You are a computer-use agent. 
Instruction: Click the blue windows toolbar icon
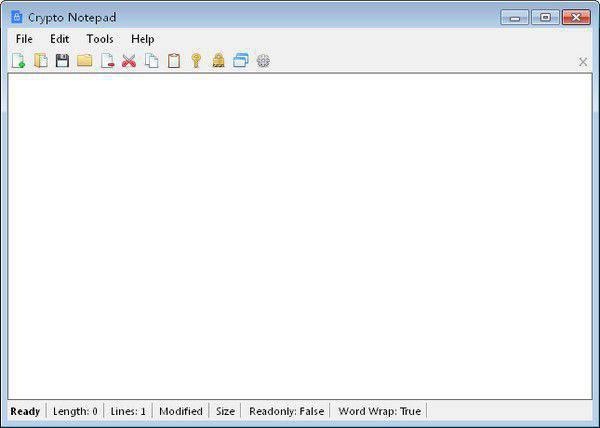(x=241, y=60)
